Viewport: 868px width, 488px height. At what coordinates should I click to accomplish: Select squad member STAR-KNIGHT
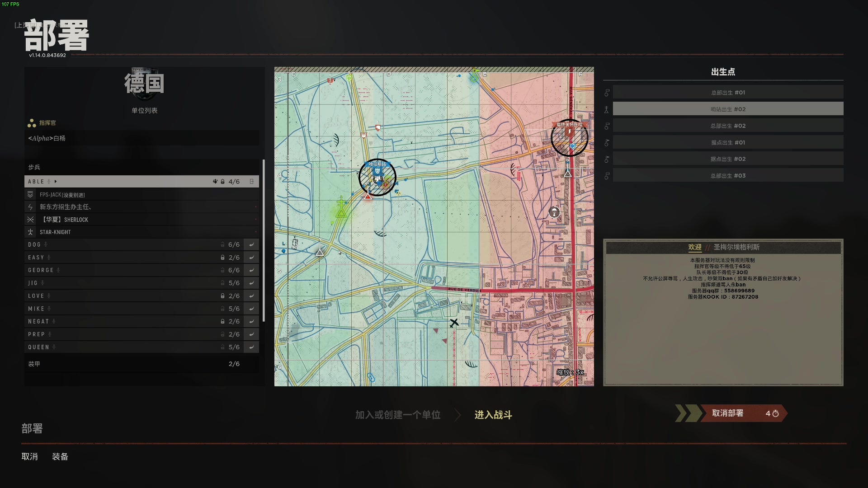pos(55,232)
